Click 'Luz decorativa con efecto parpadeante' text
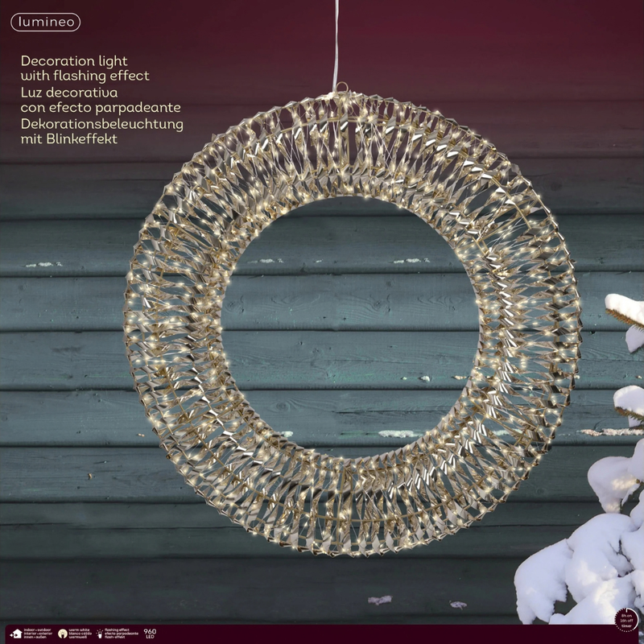The height and width of the screenshot is (644, 644). click(101, 100)
